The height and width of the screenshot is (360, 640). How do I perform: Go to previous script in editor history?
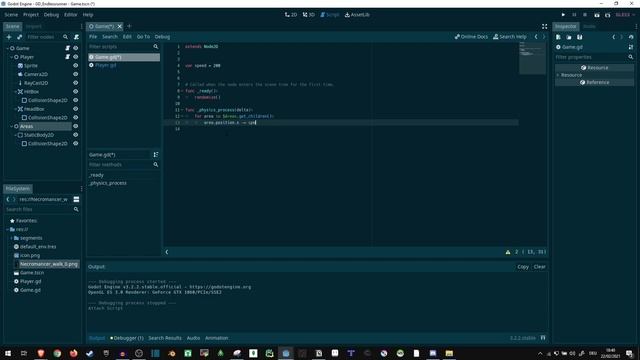536,37
